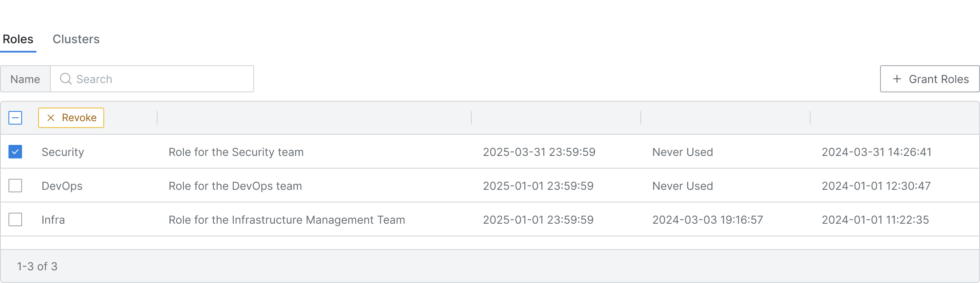
Task: Click the Grant Roles button
Action: 930,79
